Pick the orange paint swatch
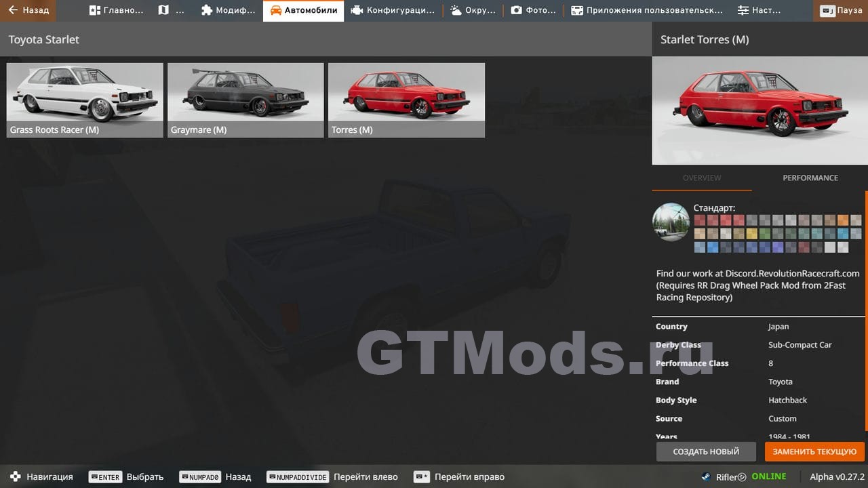This screenshot has width=868, height=488. (x=843, y=220)
